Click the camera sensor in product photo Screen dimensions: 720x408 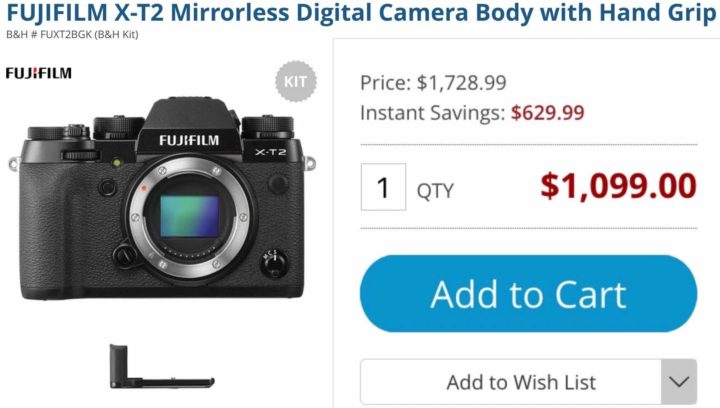coord(189,216)
